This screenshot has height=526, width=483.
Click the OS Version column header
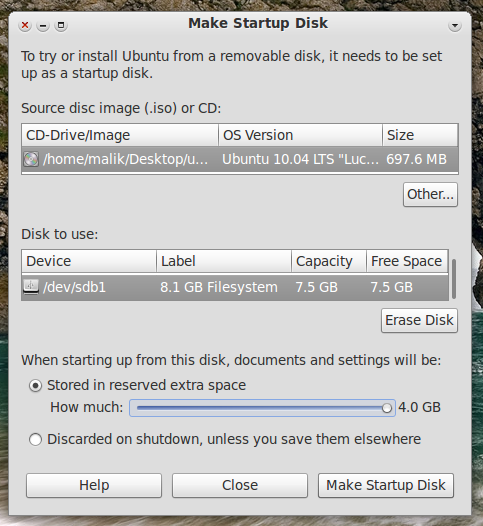coord(301,135)
